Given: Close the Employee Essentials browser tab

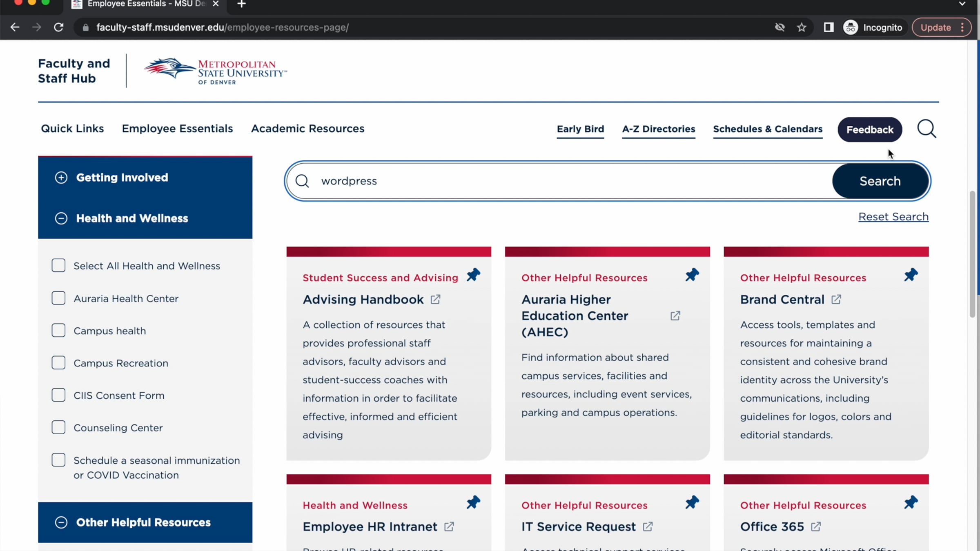Looking at the screenshot, I should (x=216, y=4).
